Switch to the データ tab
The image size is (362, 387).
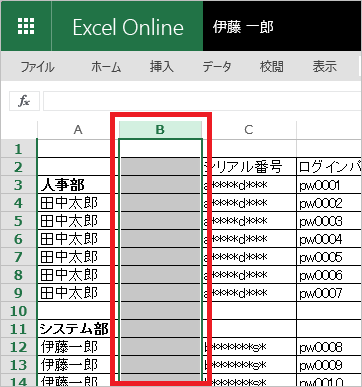(x=217, y=67)
